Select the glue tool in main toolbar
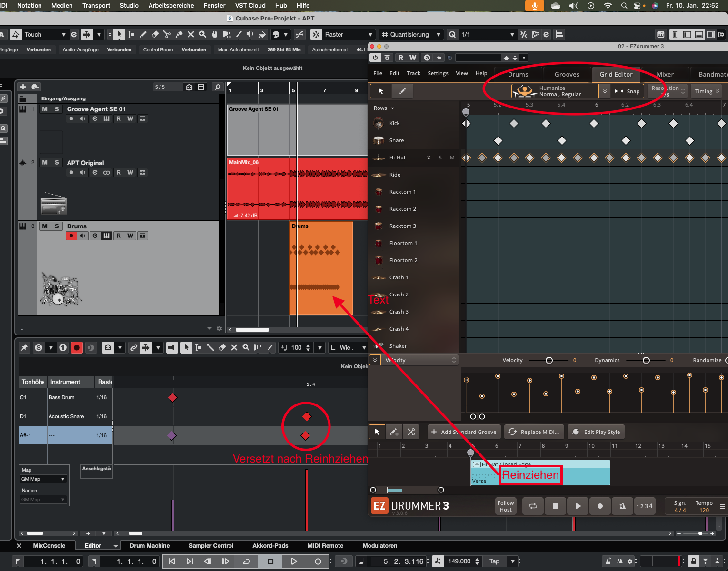The image size is (728, 571). pos(179,34)
